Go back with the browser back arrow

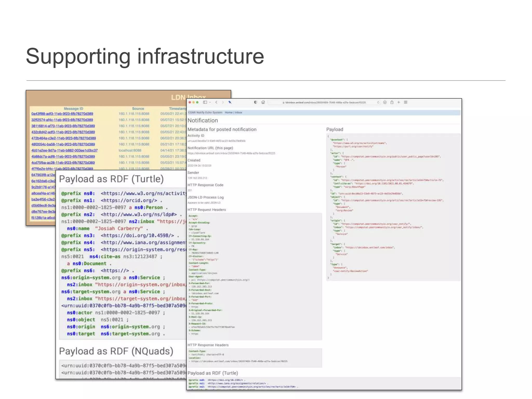(x=216, y=102)
